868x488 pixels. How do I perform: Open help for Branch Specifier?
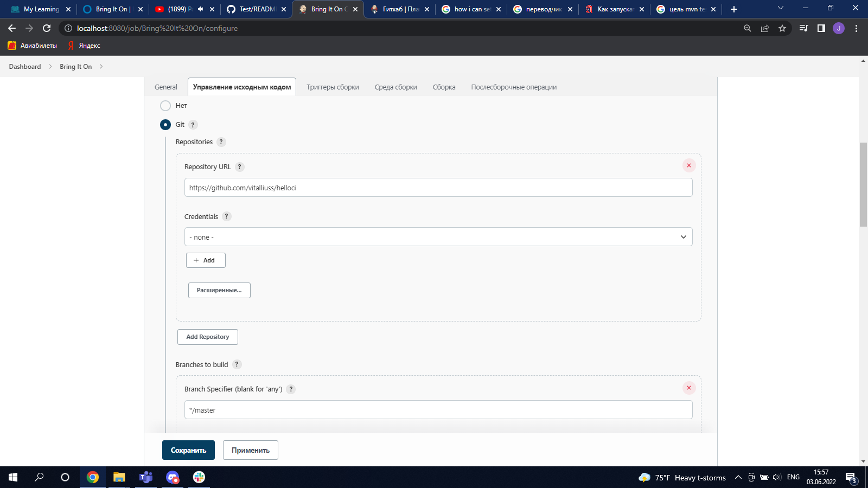291,389
